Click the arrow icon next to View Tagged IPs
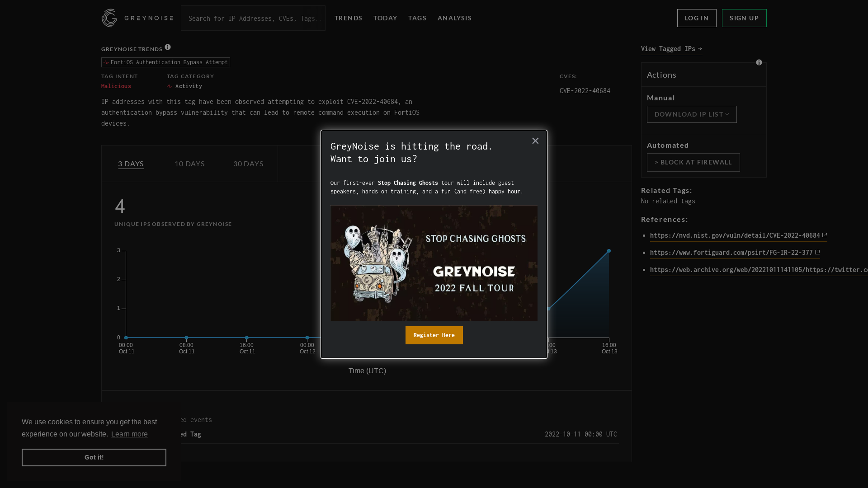The image size is (868, 488). click(700, 48)
